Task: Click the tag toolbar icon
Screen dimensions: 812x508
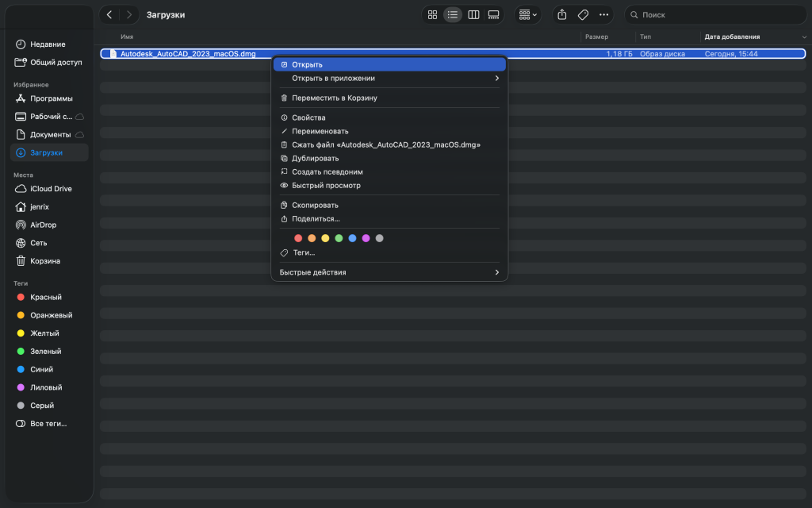Action: (x=583, y=14)
